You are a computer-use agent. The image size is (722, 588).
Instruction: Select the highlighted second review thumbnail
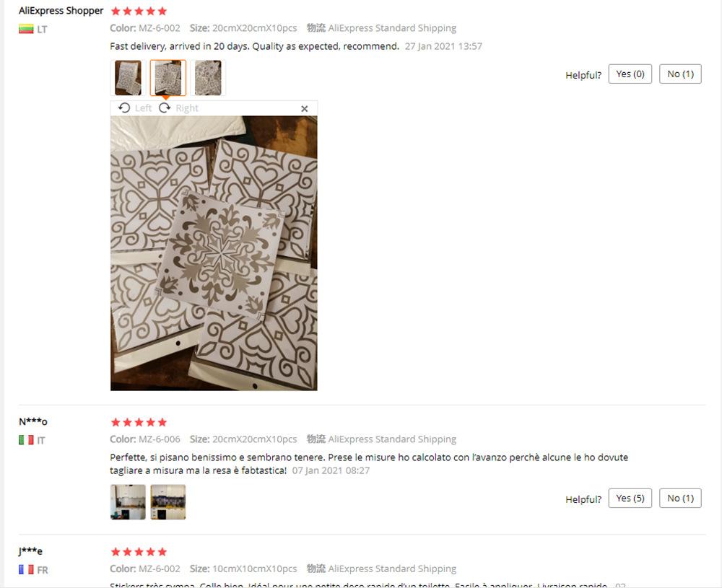[168, 78]
